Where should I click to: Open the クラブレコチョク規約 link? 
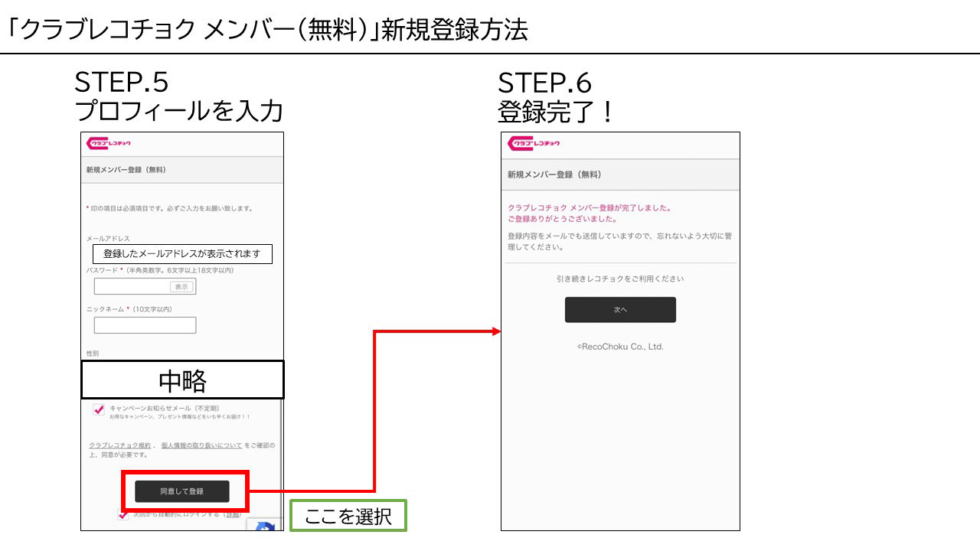tap(119, 445)
